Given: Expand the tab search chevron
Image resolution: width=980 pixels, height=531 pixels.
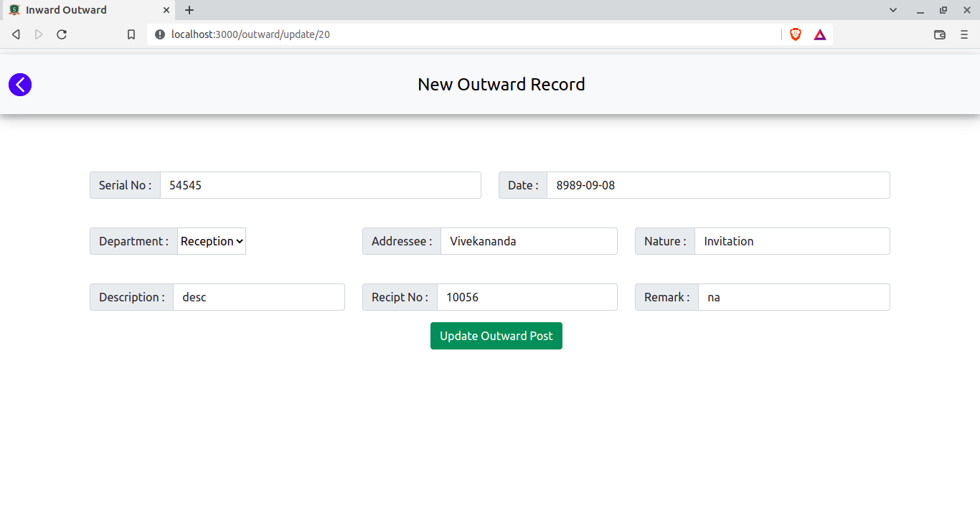Looking at the screenshot, I should tap(893, 10).
